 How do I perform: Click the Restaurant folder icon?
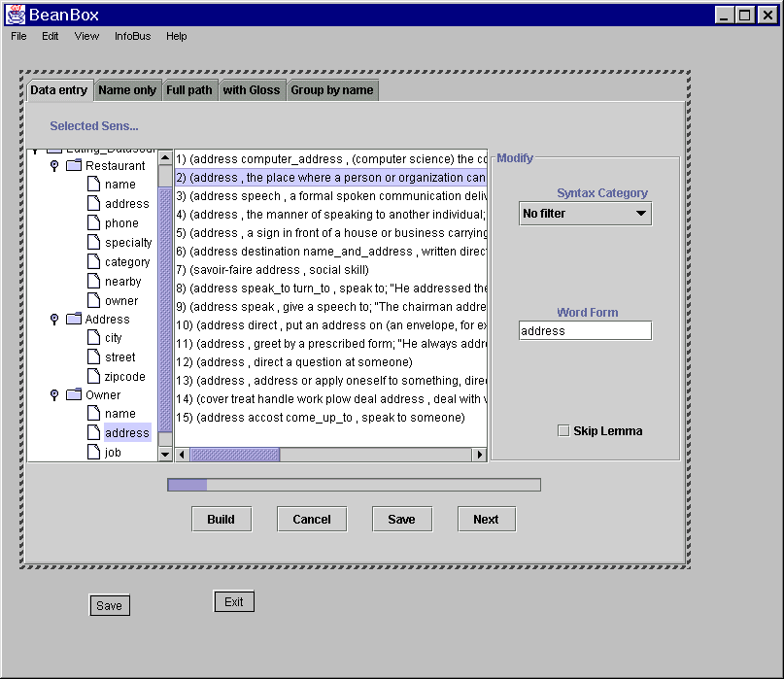[x=74, y=166]
